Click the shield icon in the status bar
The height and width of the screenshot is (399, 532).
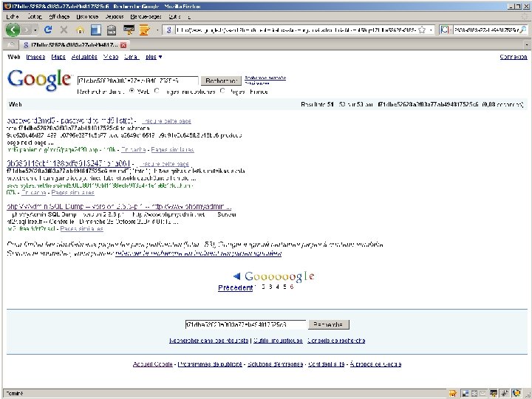(516, 394)
